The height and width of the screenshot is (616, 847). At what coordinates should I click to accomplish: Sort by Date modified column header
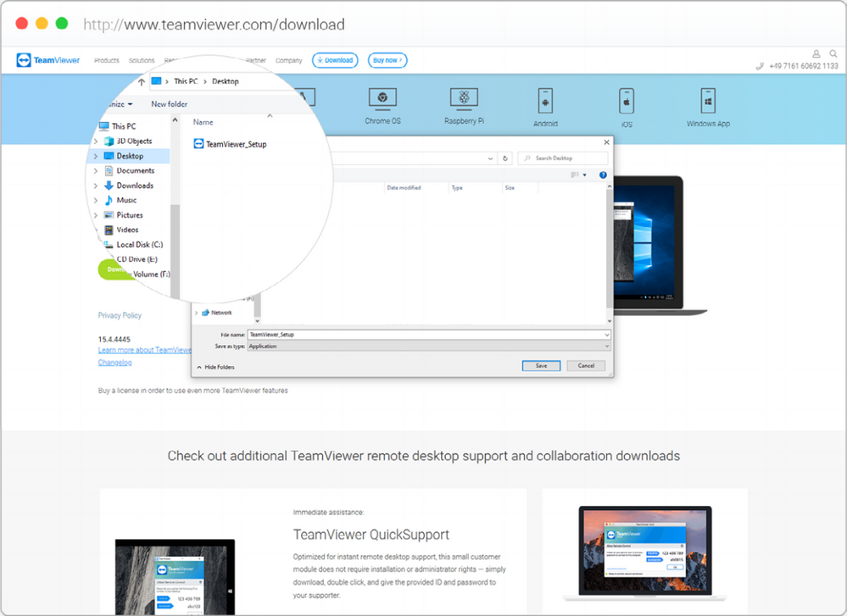click(404, 188)
